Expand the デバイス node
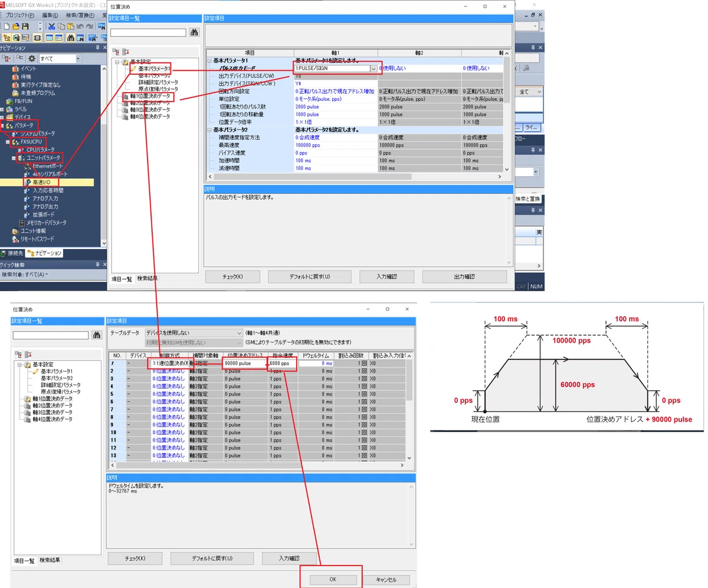Image resolution: width=708 pixels, height=588 pixels. (2, 117)
